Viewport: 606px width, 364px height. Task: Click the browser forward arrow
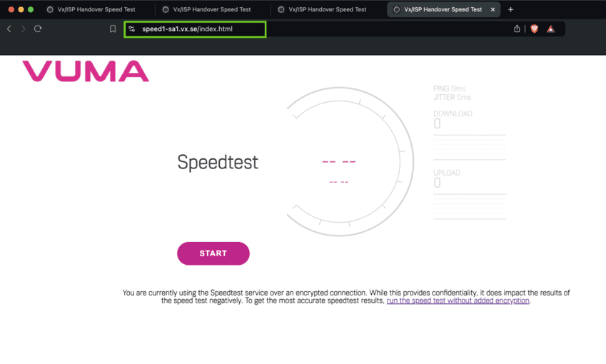[23, 29]
